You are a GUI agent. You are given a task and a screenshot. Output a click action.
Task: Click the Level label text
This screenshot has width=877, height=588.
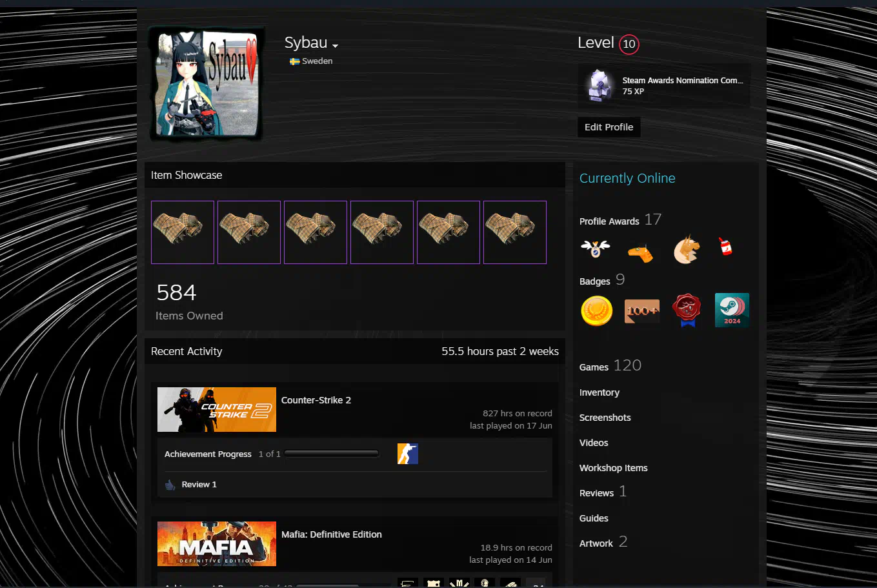[596, 43]
